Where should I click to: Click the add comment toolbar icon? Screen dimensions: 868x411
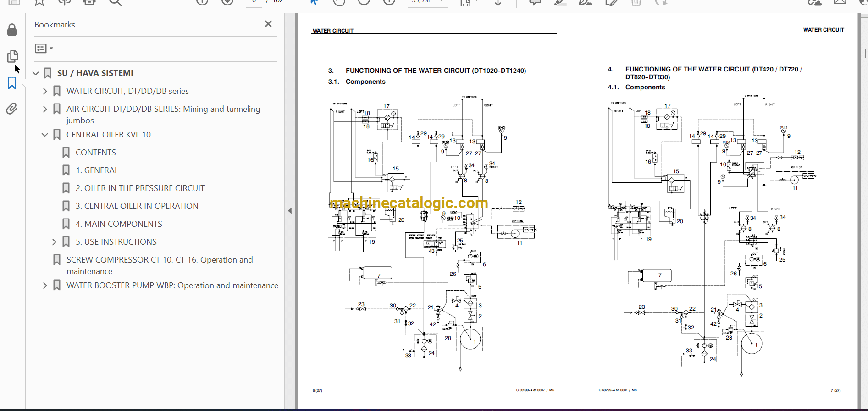pyautogui.click(x=535, y=2)
